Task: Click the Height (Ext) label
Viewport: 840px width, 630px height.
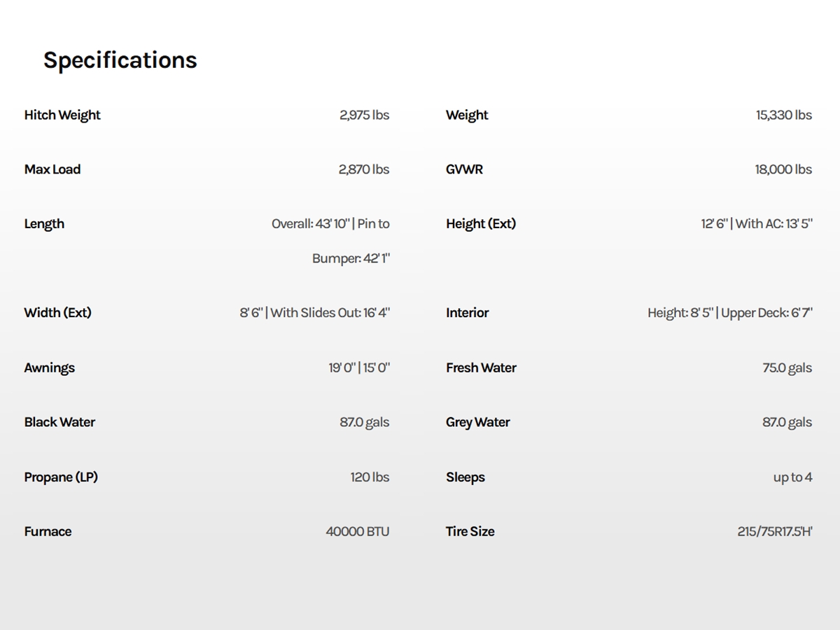Action: coord(481,224)
